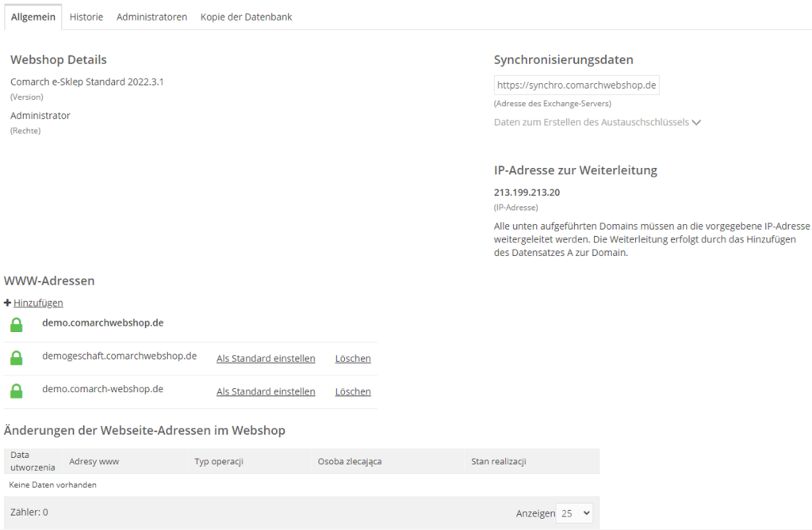Click the IP-Adresse zur Weiterleitung heading

coord(576,170)
